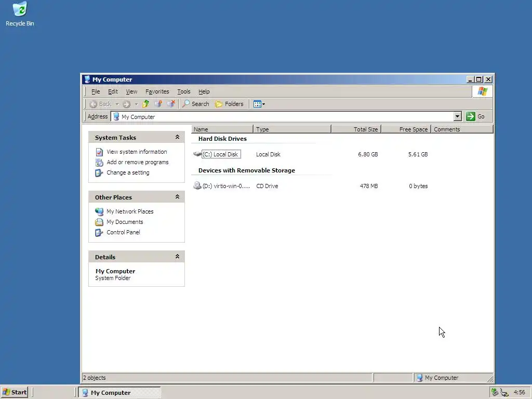Viewport: 532px width, 399px height.
Task: Click the Disconnect Network Drive toolbar icon
Action: click(171, 104)
